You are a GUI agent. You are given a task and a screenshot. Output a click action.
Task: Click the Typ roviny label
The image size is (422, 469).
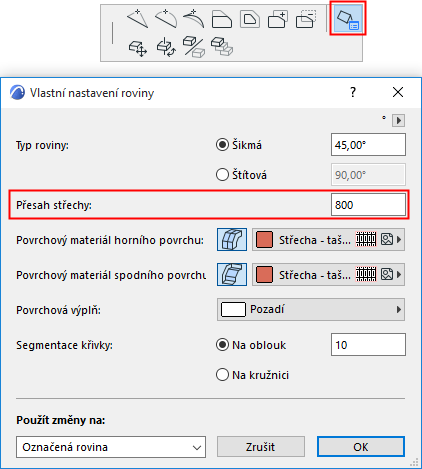[42, 146]
